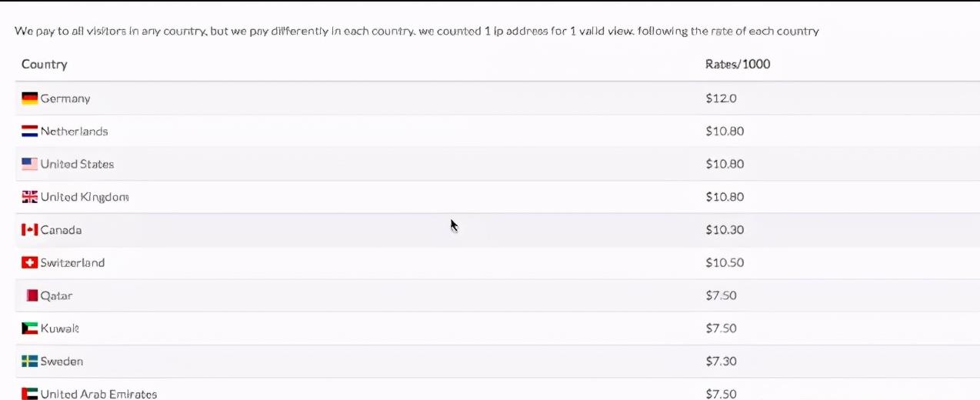Click the United Arab Emirates flag icon
The width and height of the screenshot is (980, 400).
click(x=30, y=394)
